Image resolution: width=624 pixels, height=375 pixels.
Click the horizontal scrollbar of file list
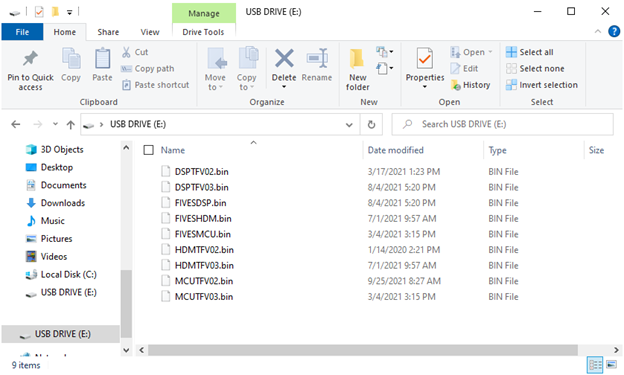click(x=363, y=350)
